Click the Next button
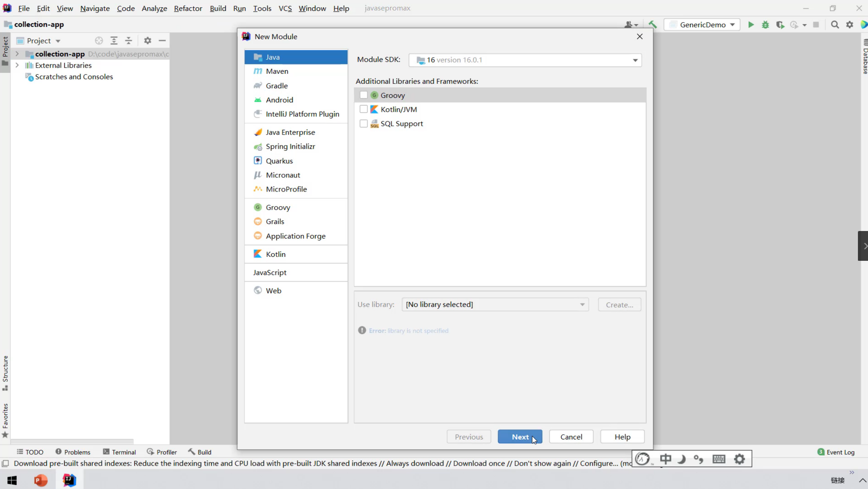The height and width of the screenshot is (489, 868). pos(520,437)
